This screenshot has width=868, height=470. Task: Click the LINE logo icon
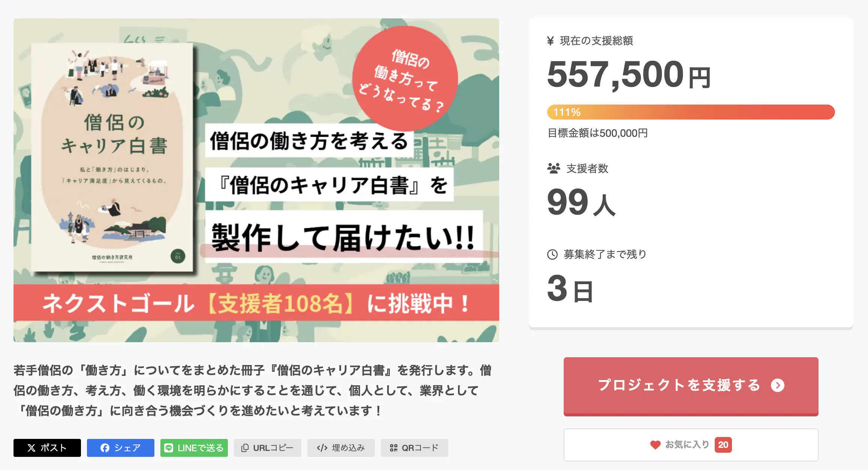[x=169, y=448]
